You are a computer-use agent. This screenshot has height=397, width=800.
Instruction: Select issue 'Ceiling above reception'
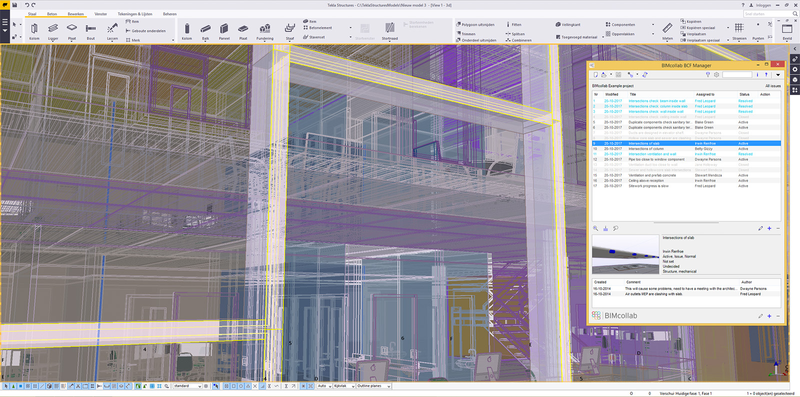(686, 180)
